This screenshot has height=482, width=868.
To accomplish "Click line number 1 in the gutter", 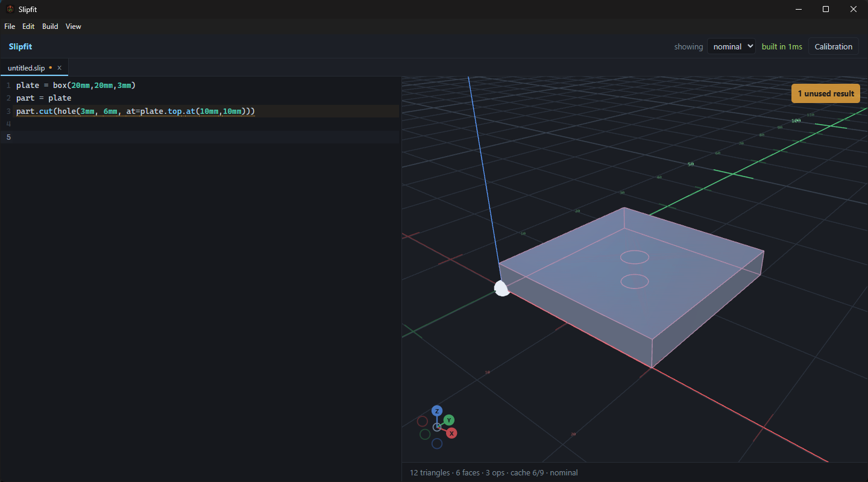I will (8, 85).
